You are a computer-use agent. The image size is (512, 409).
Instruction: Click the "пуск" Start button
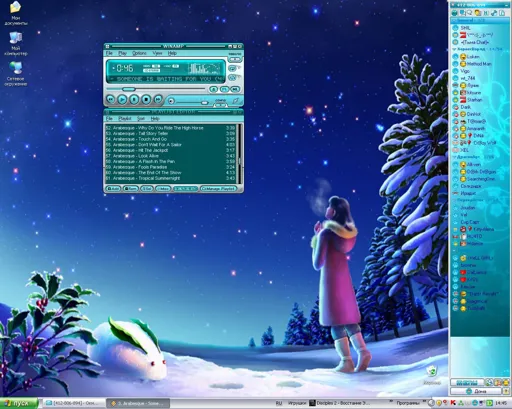(x=19, y=403)
